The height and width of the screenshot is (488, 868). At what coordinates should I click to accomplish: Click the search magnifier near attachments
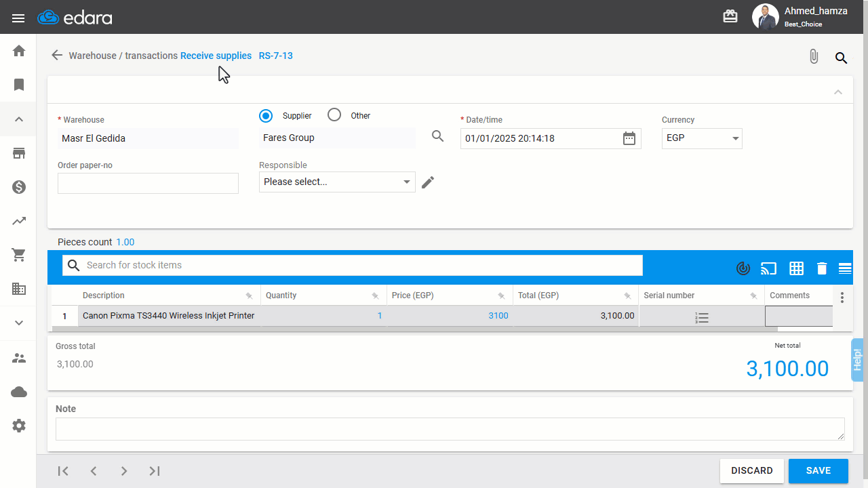(842, 58)
